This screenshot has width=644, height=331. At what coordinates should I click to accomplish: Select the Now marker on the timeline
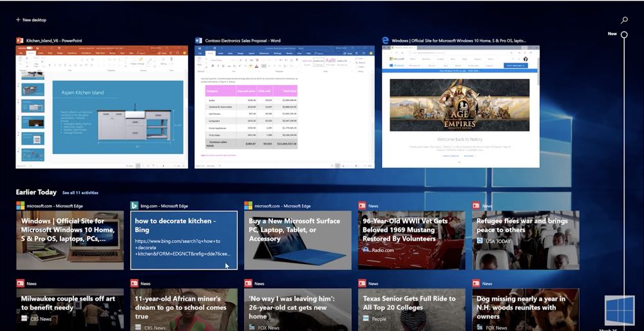pyautogui.click(x=624, y=35)
